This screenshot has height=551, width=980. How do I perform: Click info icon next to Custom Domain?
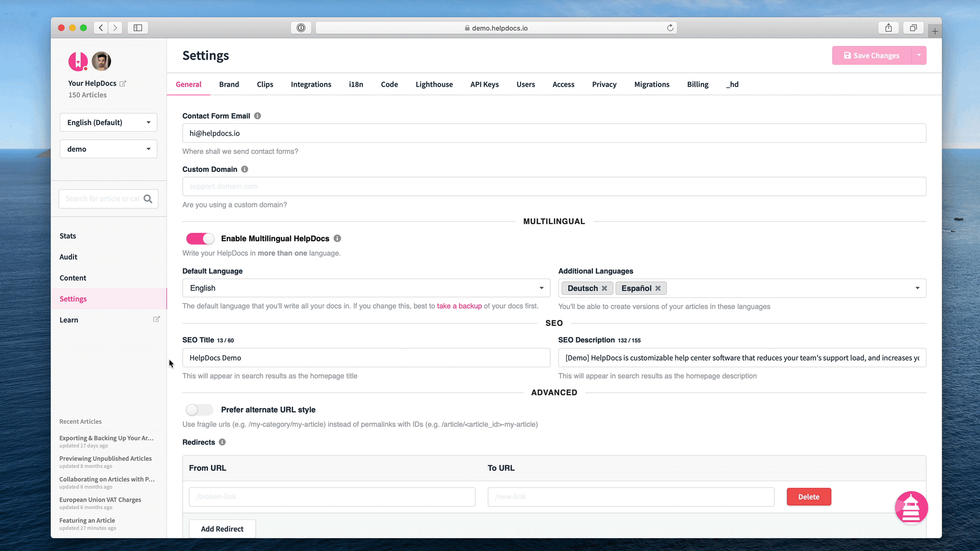click(244, 169)
